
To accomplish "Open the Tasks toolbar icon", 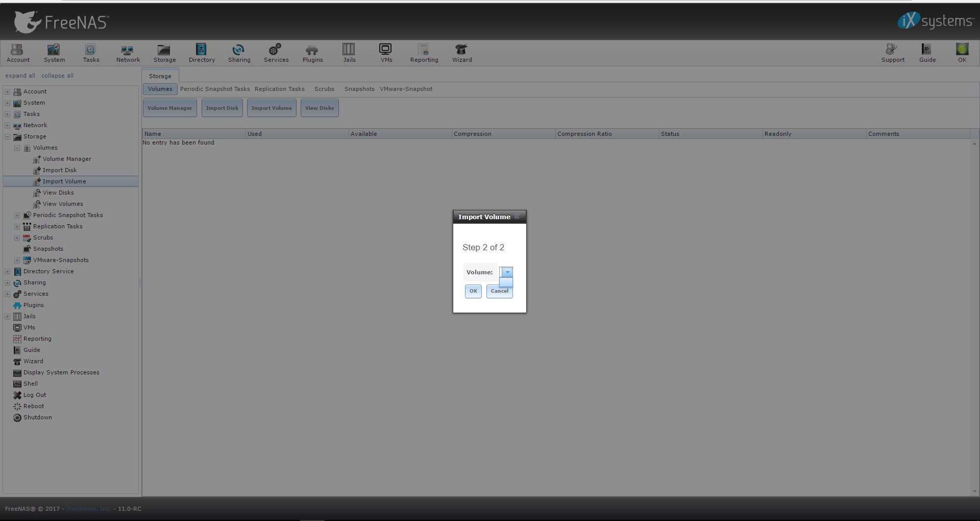I will pos(91,53).
